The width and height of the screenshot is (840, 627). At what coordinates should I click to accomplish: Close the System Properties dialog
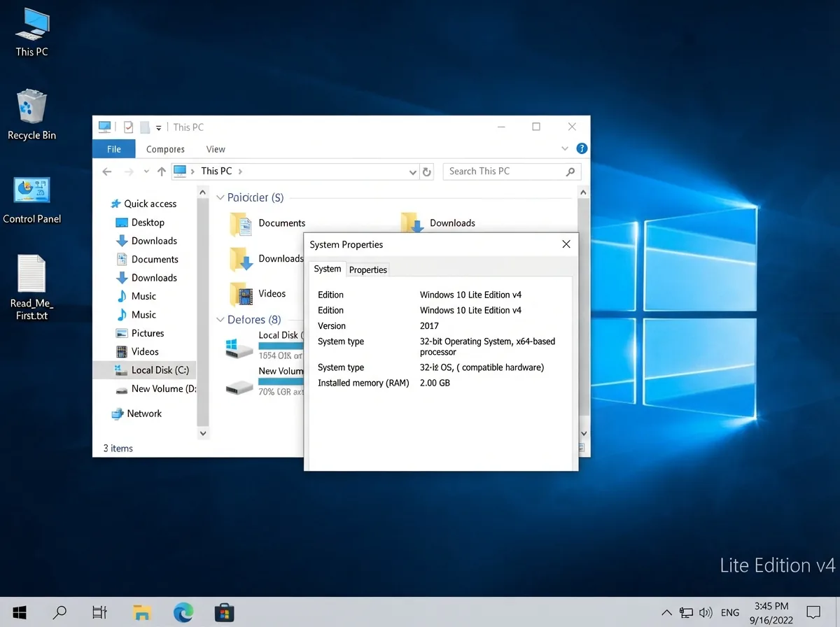(566, 244)
